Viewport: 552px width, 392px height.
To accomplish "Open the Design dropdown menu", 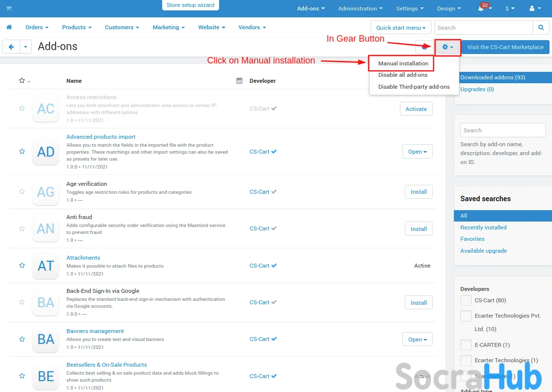I will point(449,8).
